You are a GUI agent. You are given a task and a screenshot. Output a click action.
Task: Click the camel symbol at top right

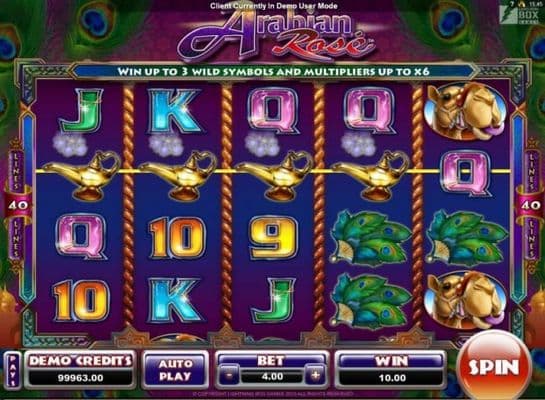(x=465, y=109)
